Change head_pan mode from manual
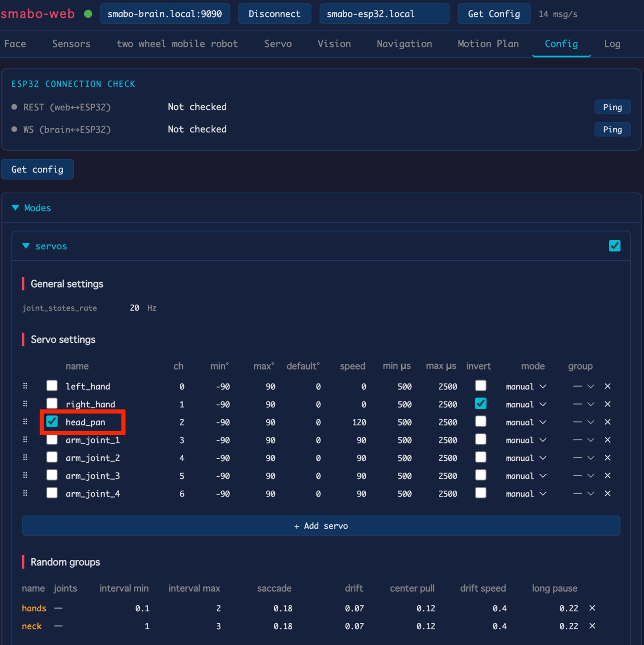 click(526, 422)
